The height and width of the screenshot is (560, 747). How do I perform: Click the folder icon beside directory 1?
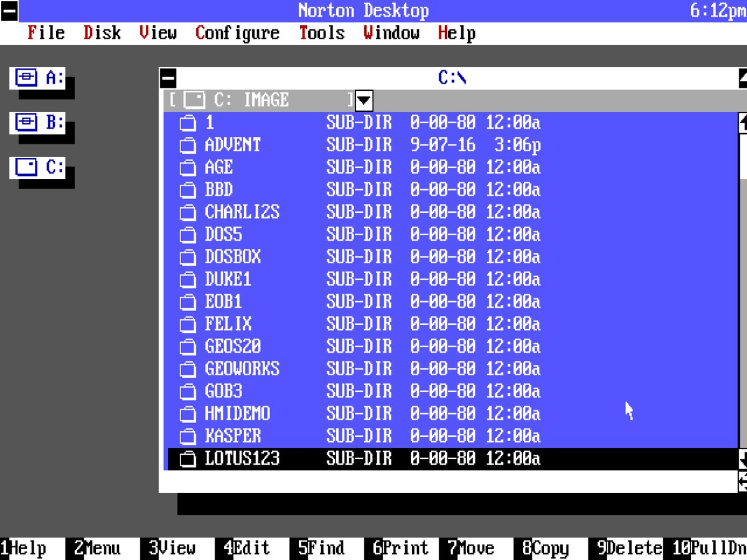[187, 124]
